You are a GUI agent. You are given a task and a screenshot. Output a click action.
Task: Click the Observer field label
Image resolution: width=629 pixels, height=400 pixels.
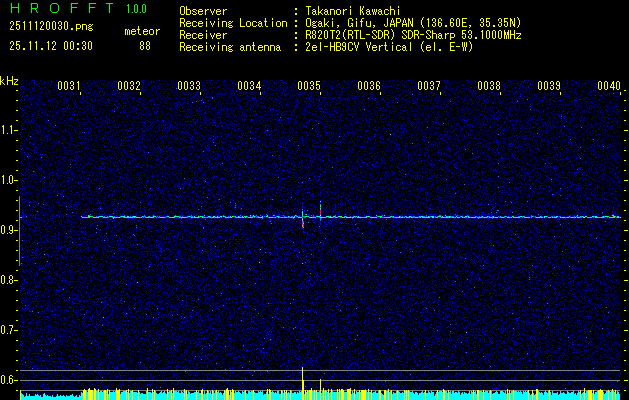[x=203, y=11]
